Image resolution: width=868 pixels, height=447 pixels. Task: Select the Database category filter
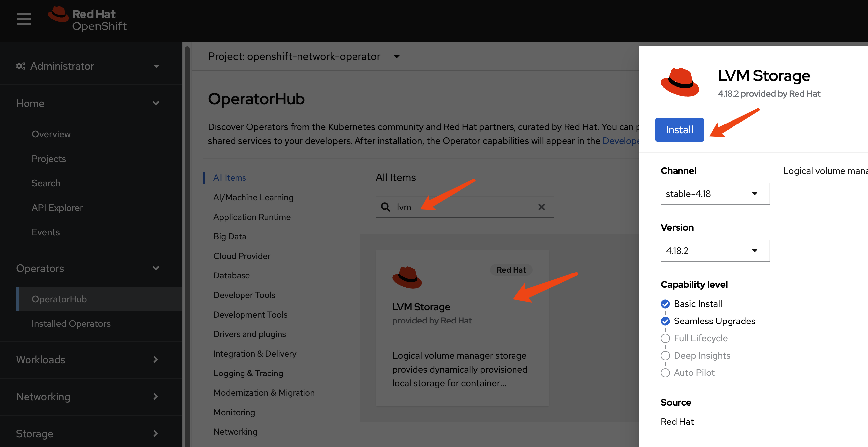pyautogui.click(x=232, y=275)
